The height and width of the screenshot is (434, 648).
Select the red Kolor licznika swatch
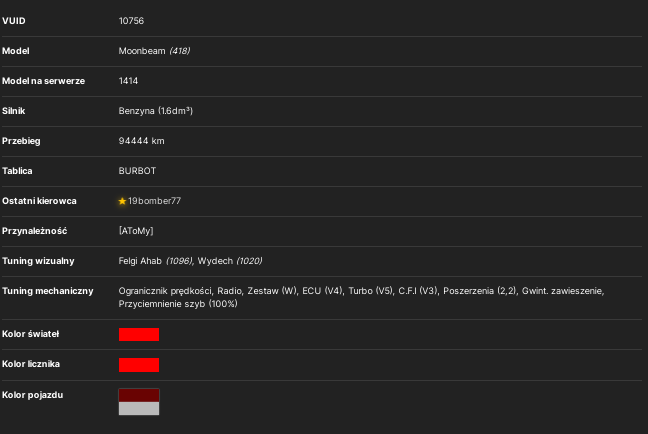tap(139, 365)
